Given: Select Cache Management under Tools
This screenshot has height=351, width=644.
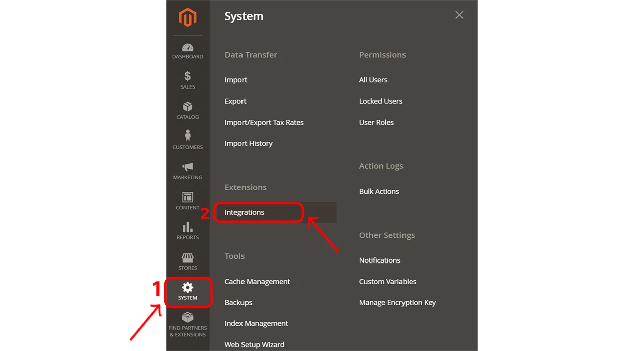Looking at the screenshot, I should [257, 282].
